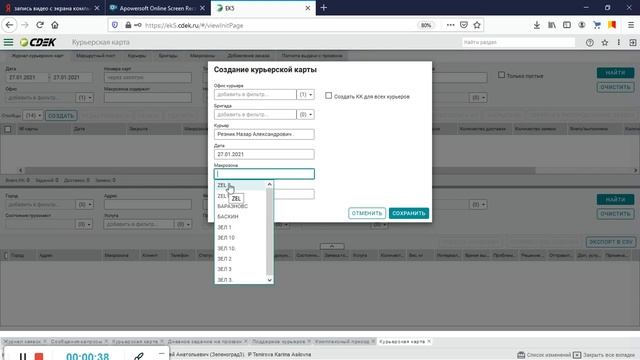Add page to favorites with CDEK star icon
Viewport: 640px width, 360px height.
[605, 42]
